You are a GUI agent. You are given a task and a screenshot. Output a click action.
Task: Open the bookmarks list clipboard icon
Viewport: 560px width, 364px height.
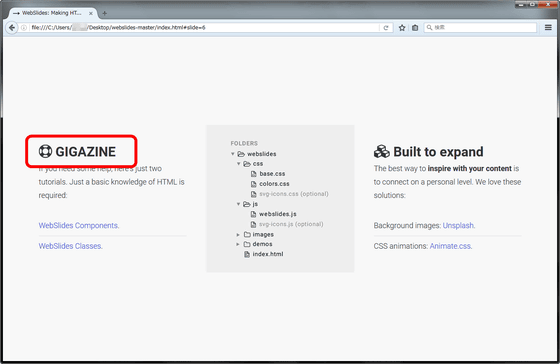click(415, 28)
